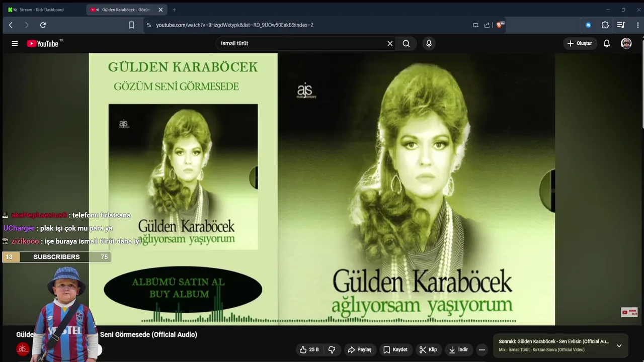Go back in browser
The height and width of the screenshot is (362, 644).
(x=11, y=25)
